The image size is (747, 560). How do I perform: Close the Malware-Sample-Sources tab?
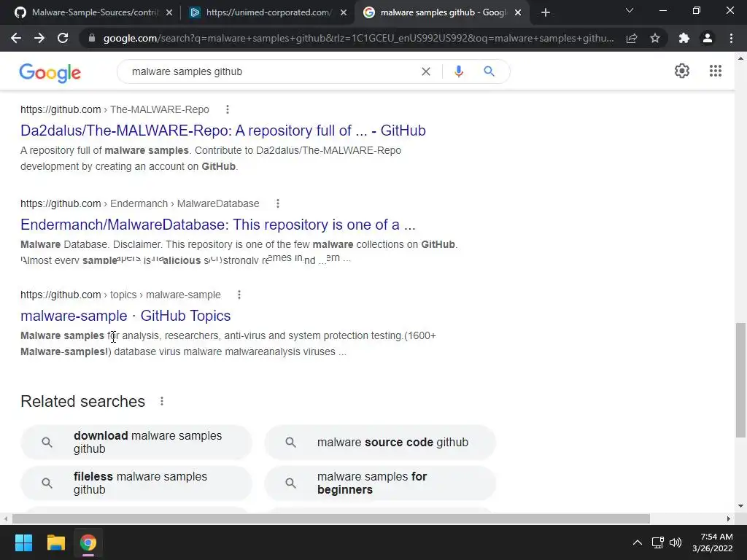click(169, 12)
